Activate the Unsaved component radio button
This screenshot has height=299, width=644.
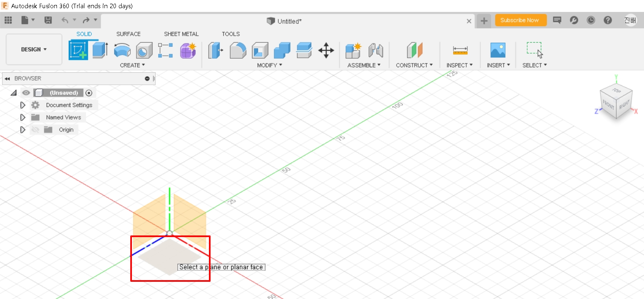pos(89,93)
